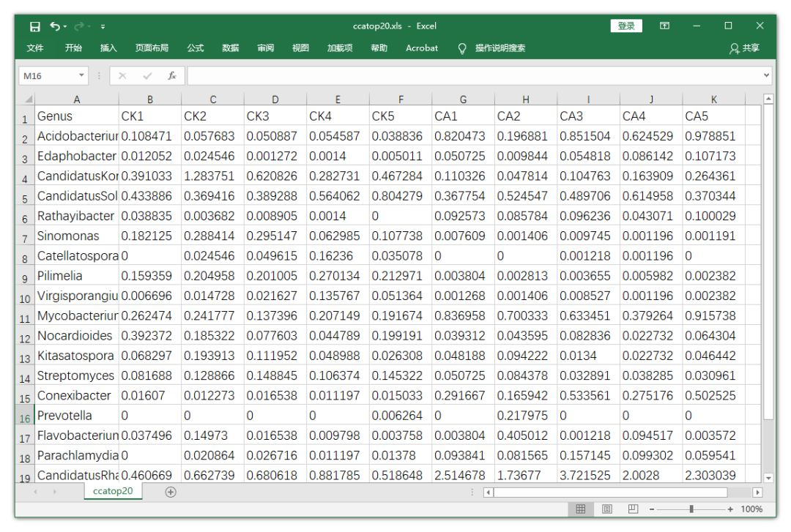Click the formula bar Enter checkmark icon
791x532 pixels.
point(147,75)
